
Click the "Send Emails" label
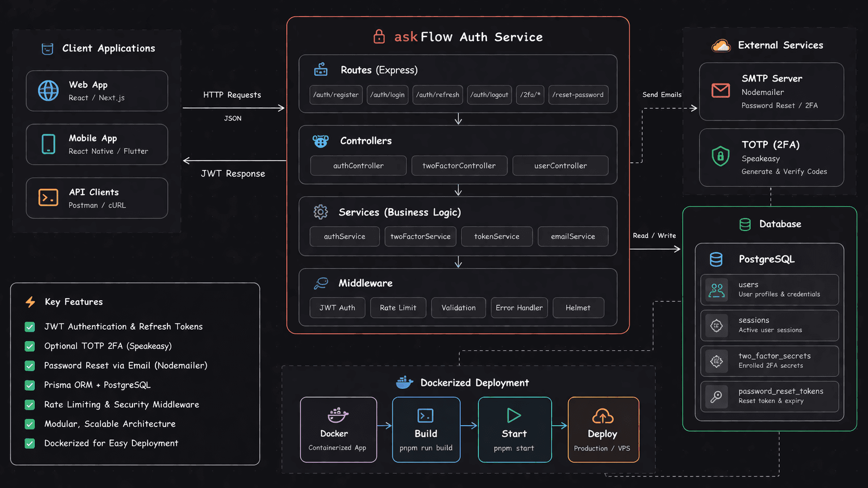coord(662,95)
